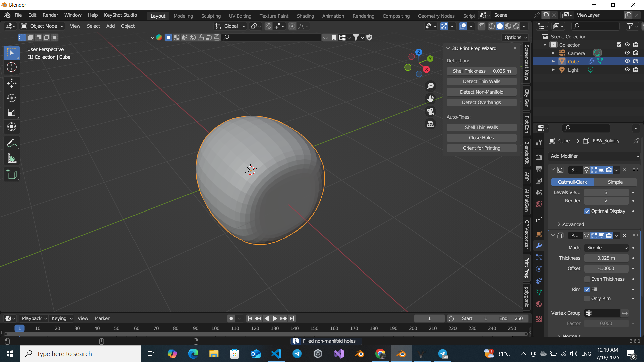Viewport: 644px width, 362px height.
Task: Switch viewport to Wireframe shading mode
Action: pos(492,26)
